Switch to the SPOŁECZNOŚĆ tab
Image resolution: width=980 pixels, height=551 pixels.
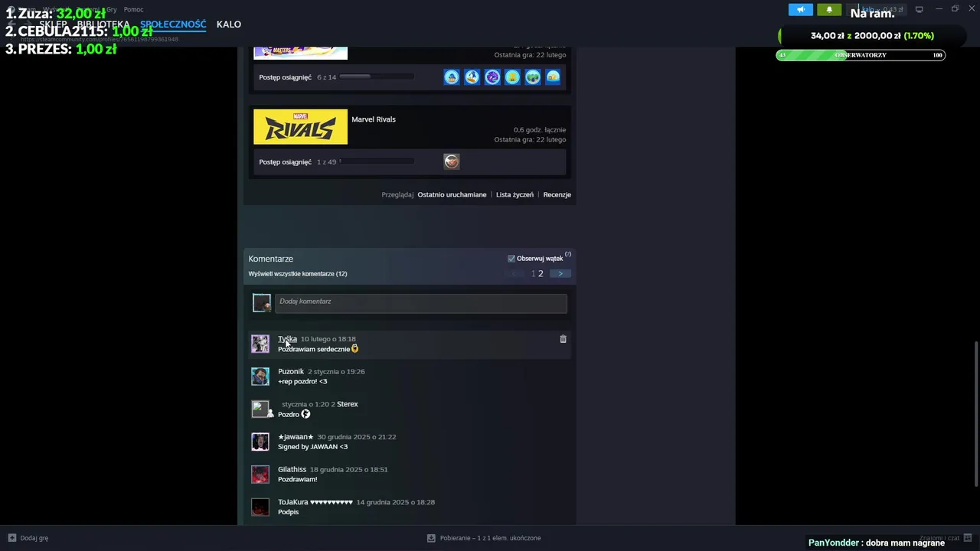coord(173,24)
